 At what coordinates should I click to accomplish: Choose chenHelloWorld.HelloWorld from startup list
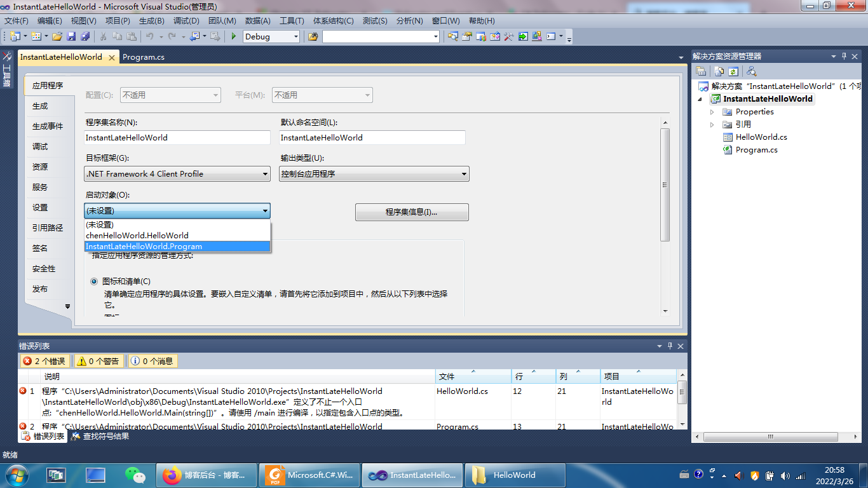[178, 236]
